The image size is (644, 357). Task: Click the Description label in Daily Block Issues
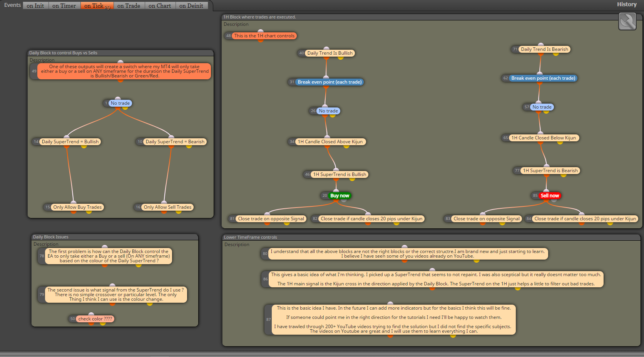(x=46, y=244)
